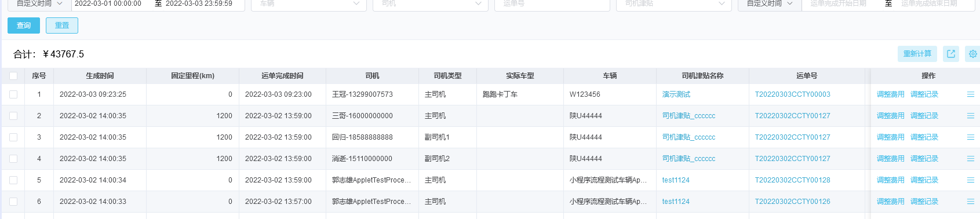
Task: Check the checkbox for row 3
Action: pos(13,137)
